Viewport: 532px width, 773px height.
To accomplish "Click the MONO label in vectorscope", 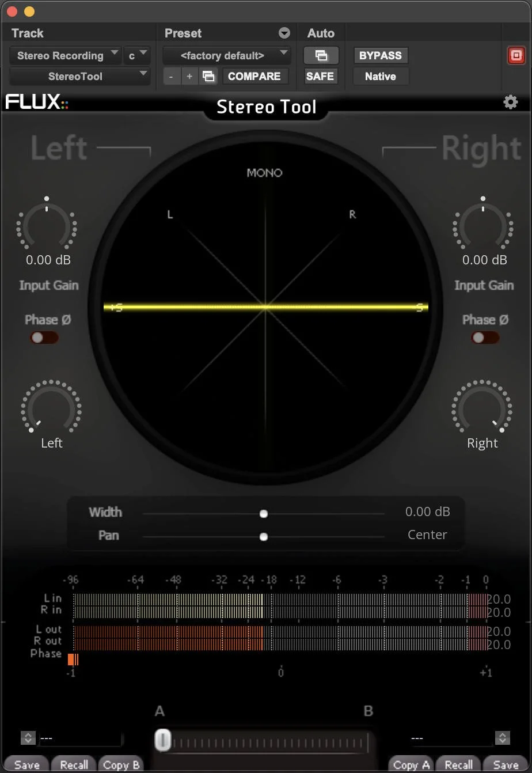I will point(265,172).
